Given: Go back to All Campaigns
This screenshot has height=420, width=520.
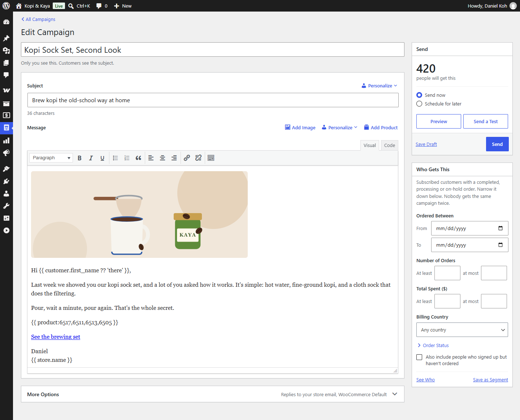Looking at the screenshot, I should tap(38, 19).
